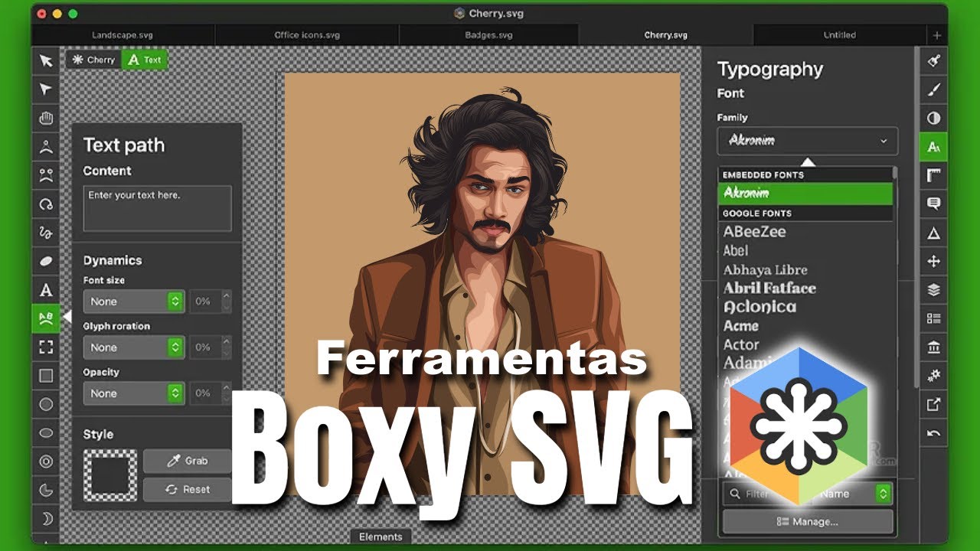Open the Defs list panel
Viewport: 980px width, 551px height.
click(933, 318)
